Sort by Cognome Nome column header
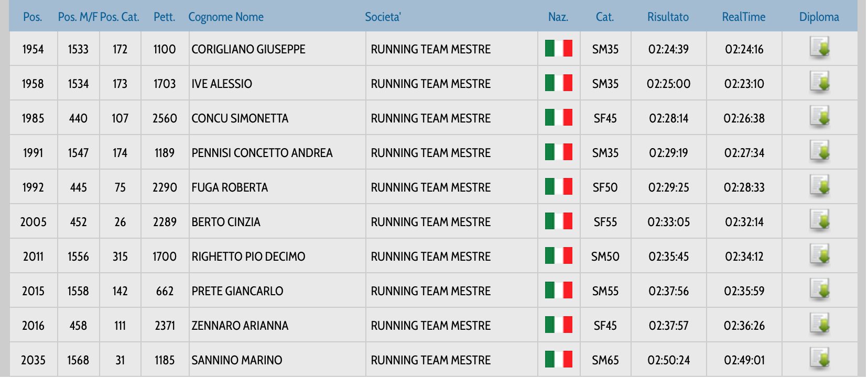This screenshot has width=868, height=379. [226, 17]
